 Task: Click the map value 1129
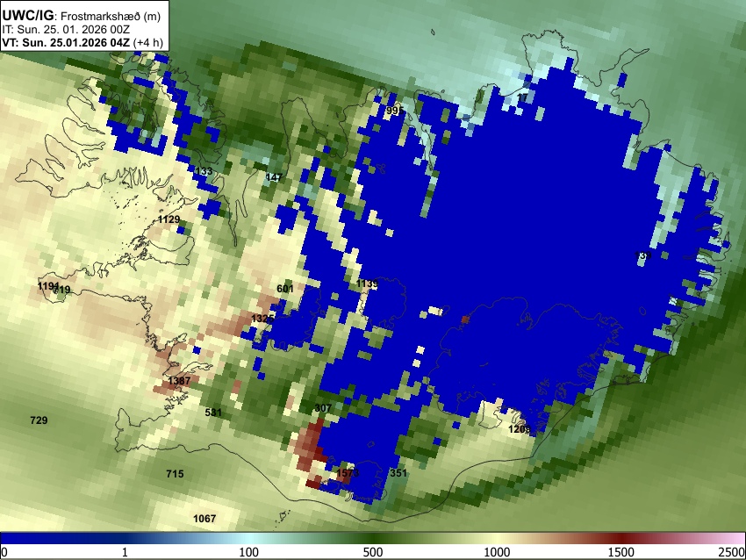[x=169, y=219]
